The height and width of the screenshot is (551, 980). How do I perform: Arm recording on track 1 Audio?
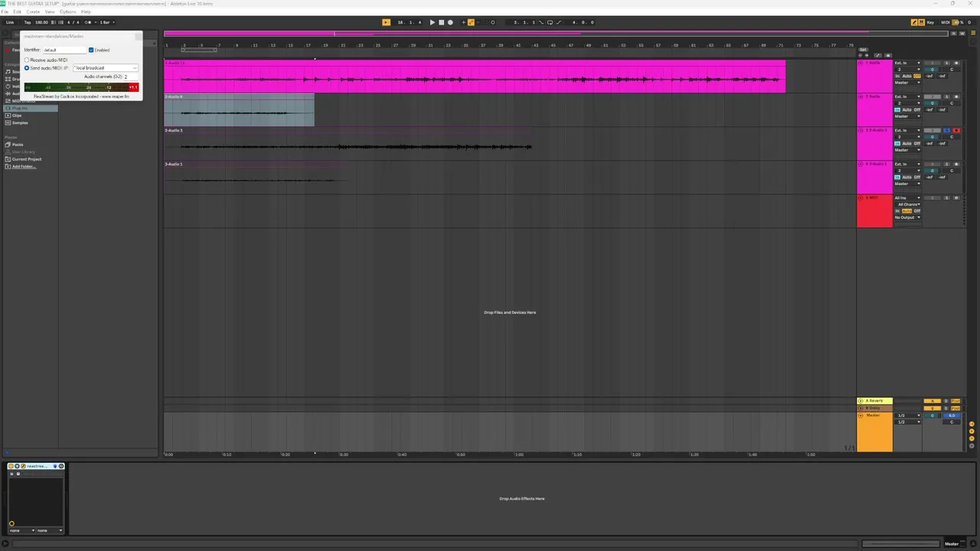tap(956, 63)
